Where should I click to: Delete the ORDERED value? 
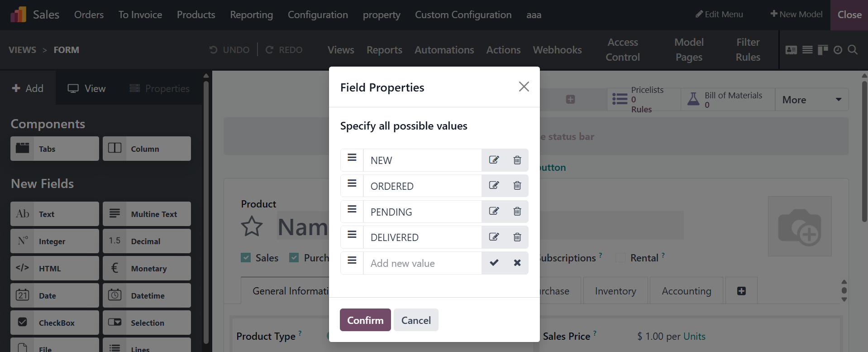tap(517, 186)
